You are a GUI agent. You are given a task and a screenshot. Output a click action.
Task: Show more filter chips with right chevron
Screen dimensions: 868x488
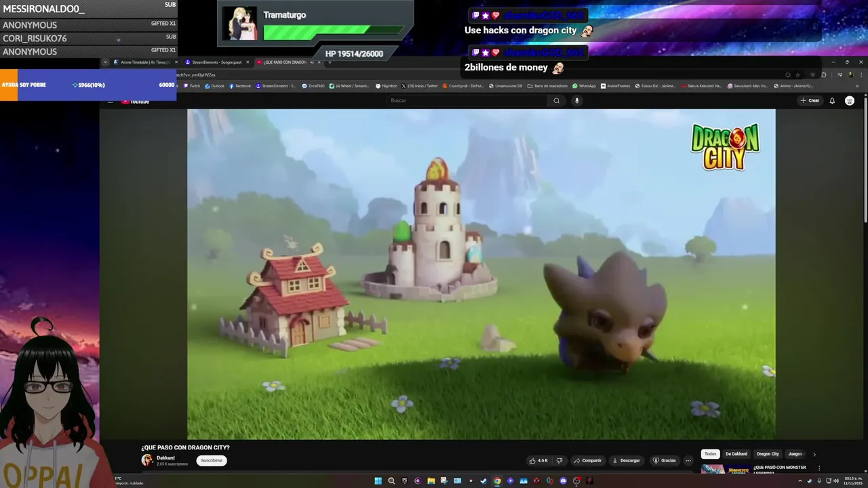(x=814, y=454)
